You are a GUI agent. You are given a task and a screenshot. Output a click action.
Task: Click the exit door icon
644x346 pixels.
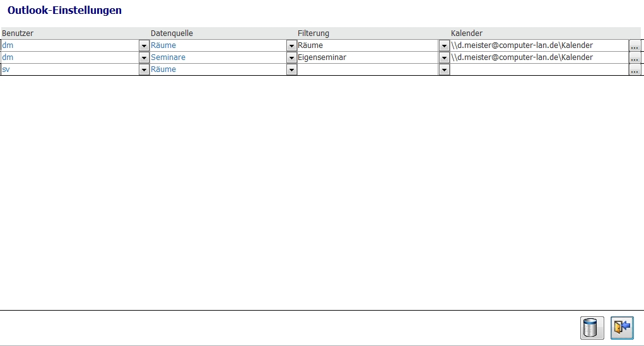621,328
